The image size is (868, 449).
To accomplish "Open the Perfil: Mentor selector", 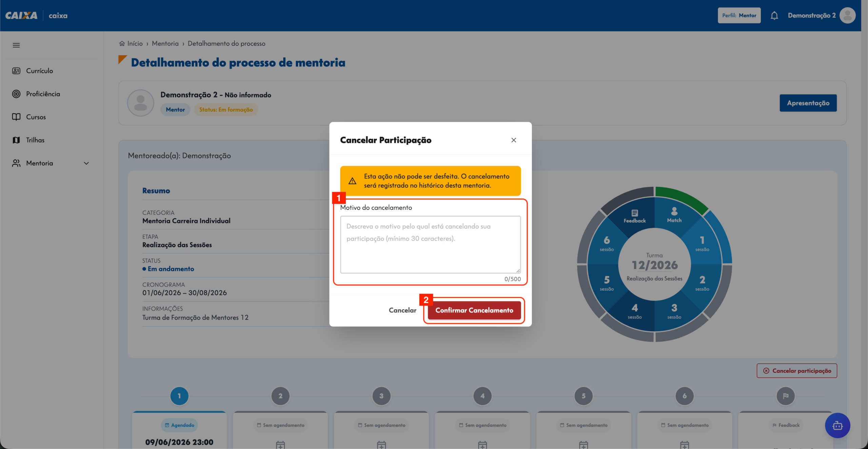I will tap(739, 16).
